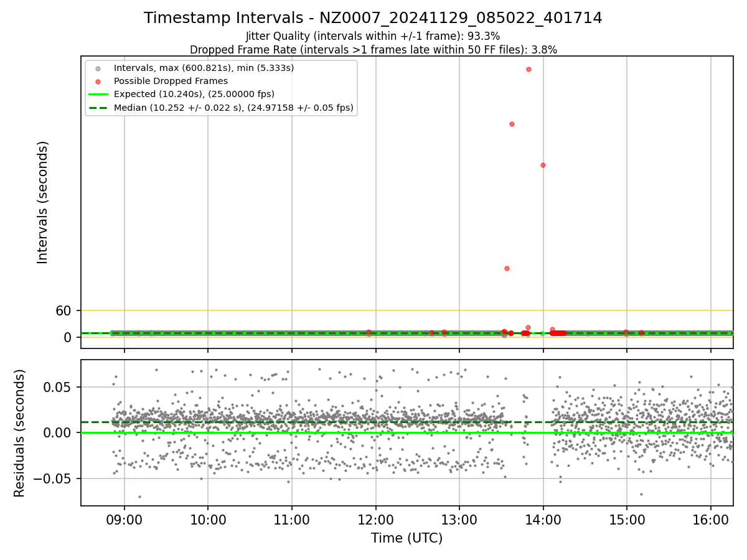
Task: Click the '0' tick on the intervals axis
Action: click(x=68, y=337)
